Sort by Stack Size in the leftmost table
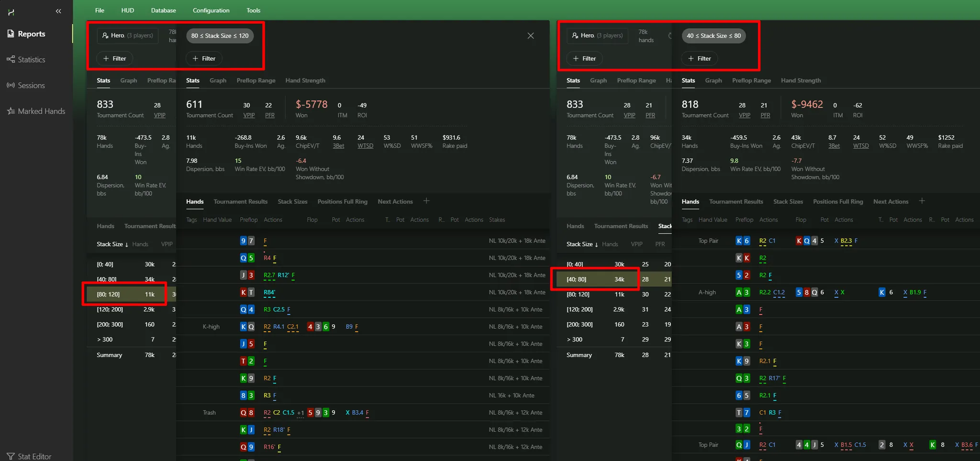The height and width of the screenshot is (461, 980). (112, 244)
